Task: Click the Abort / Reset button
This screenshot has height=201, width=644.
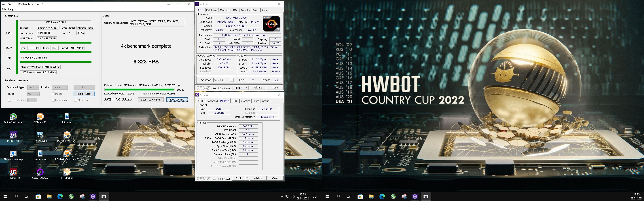Action: [84, 94]
